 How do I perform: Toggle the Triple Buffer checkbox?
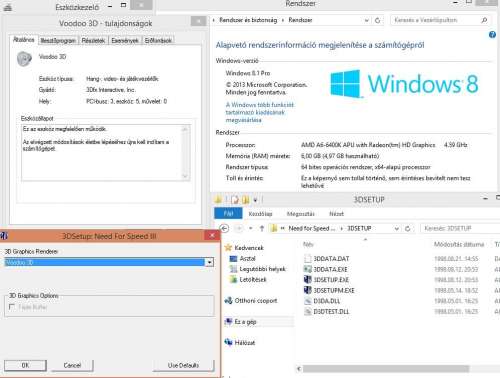(x=12, y=307)
